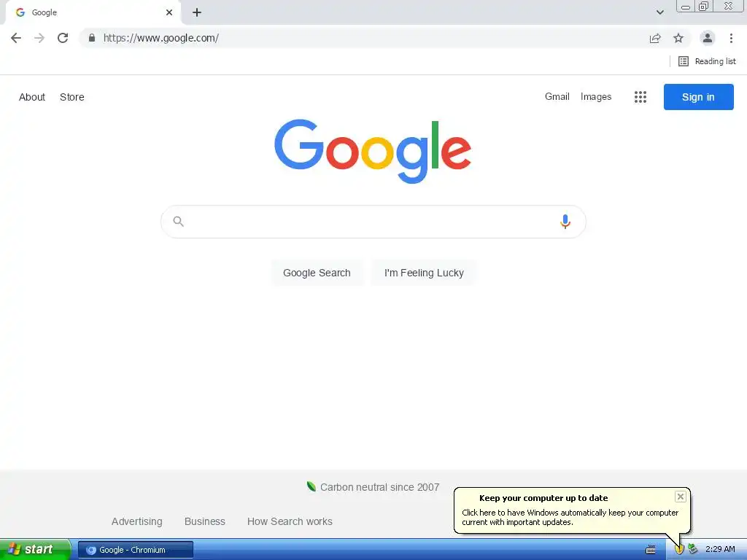Open Google Images link
The image size is (747, 560).
[x=596, y=97]
